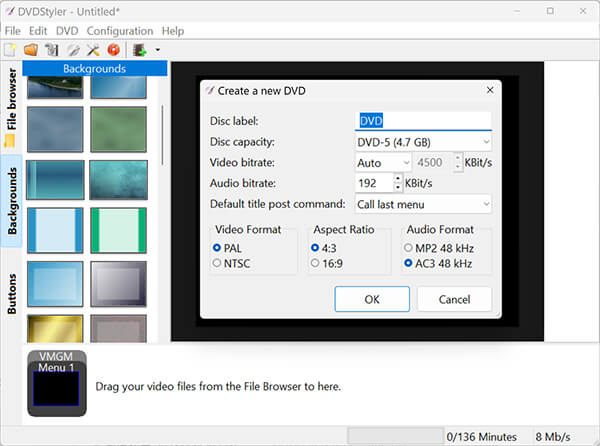Click the 'Drag your video files' hint text
The height and width of the screenshot is (446, 600).
(x=218, y=386)
